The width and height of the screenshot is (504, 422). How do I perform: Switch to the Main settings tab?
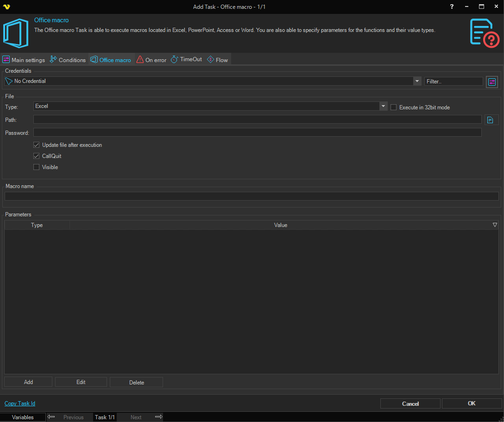[x=24, y=60]
